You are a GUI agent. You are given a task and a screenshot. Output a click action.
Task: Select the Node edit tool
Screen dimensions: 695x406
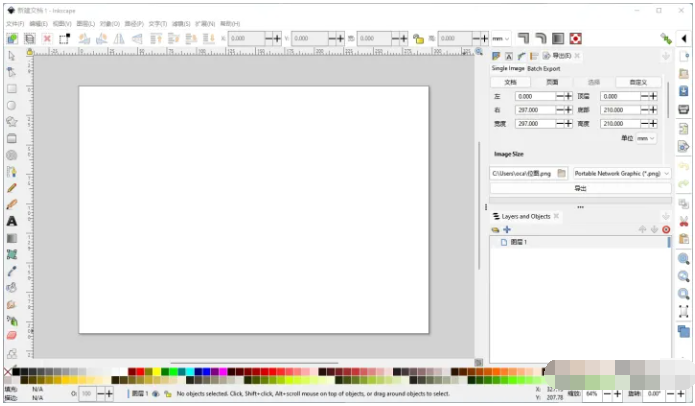(12, 72)
